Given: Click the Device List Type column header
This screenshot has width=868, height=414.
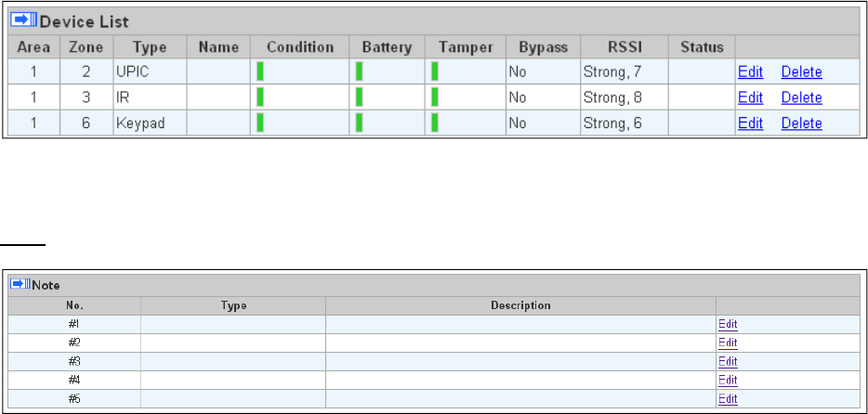Looking at the screenshot, I should 150,47.
